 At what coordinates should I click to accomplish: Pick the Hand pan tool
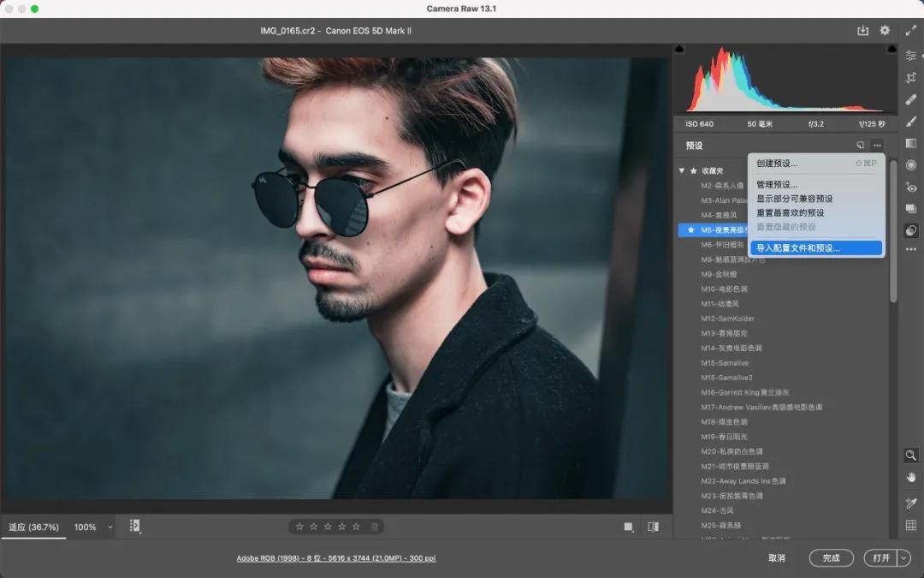911,477
